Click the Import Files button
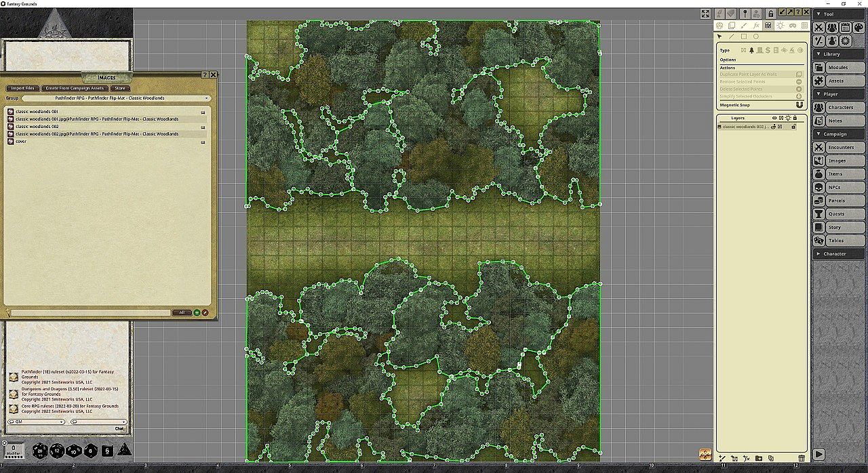Viewport: 868px width, 473px height. [x=22, y=88]
